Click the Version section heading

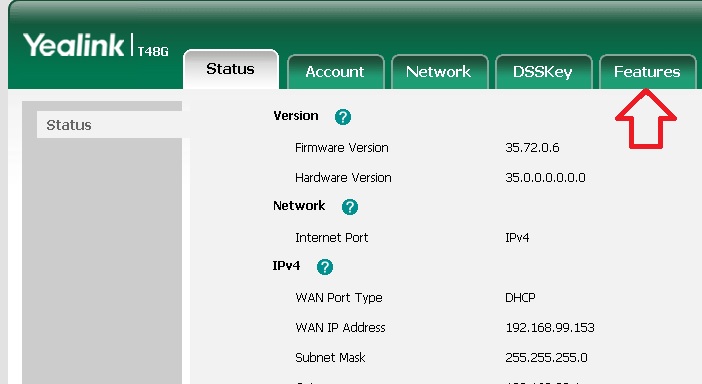[x=296, y=115]
